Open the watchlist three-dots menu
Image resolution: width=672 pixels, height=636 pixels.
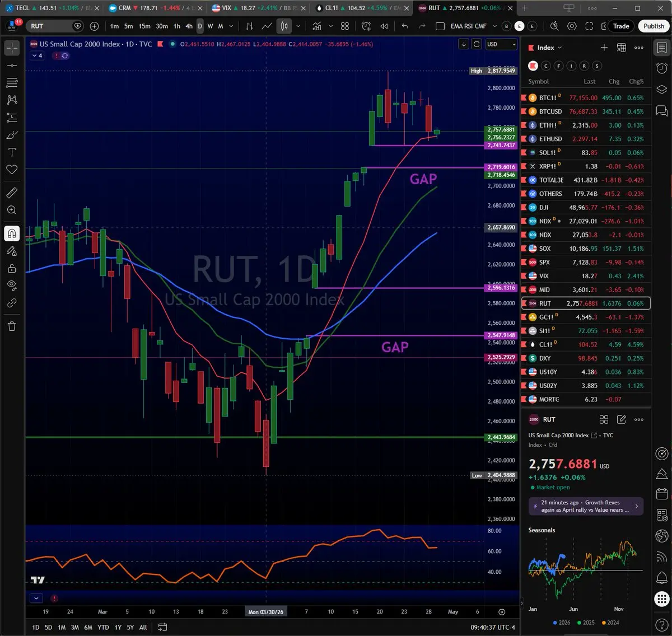(x=639, y=48)
